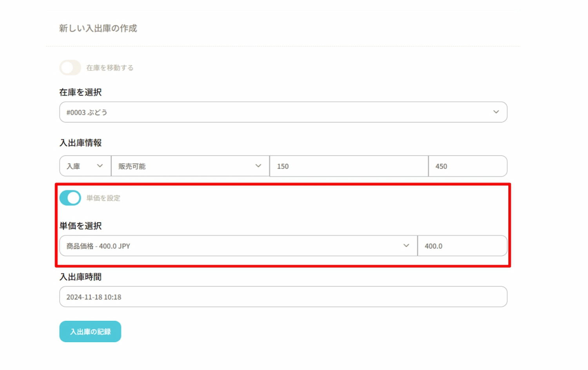Toggle the 在庫を移動する switch
This screenshot has width=588, height=370.
click(70, 68)
